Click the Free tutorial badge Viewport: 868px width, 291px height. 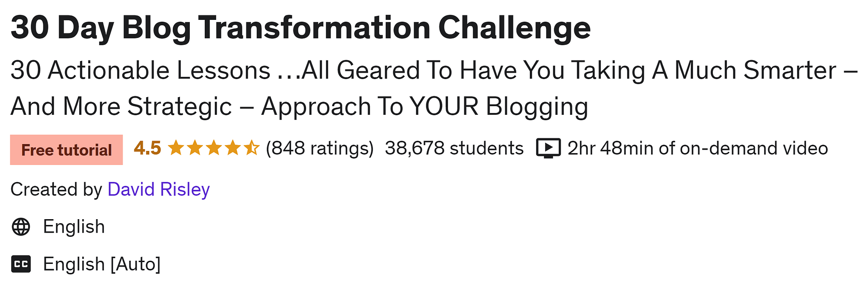66,150
